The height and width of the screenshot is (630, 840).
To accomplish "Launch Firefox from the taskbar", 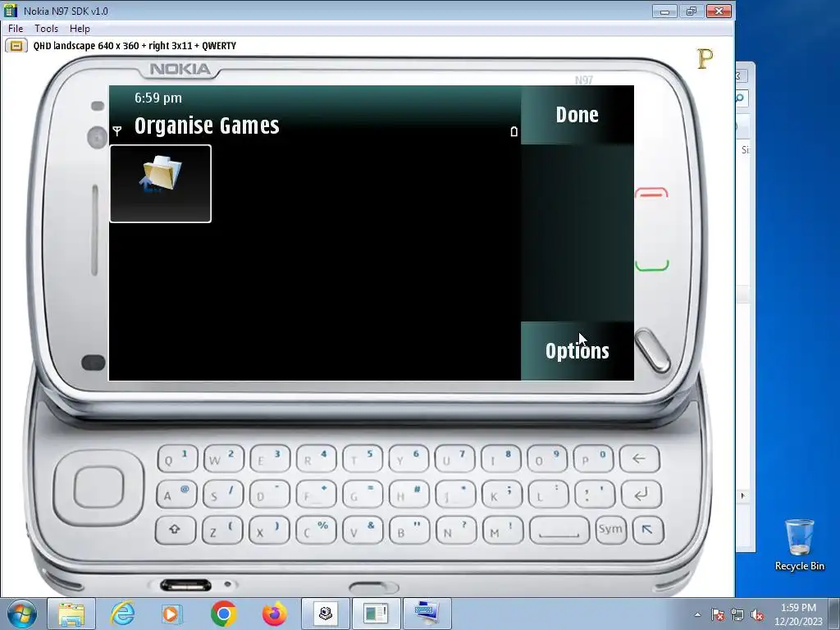I will pos(274,614).
